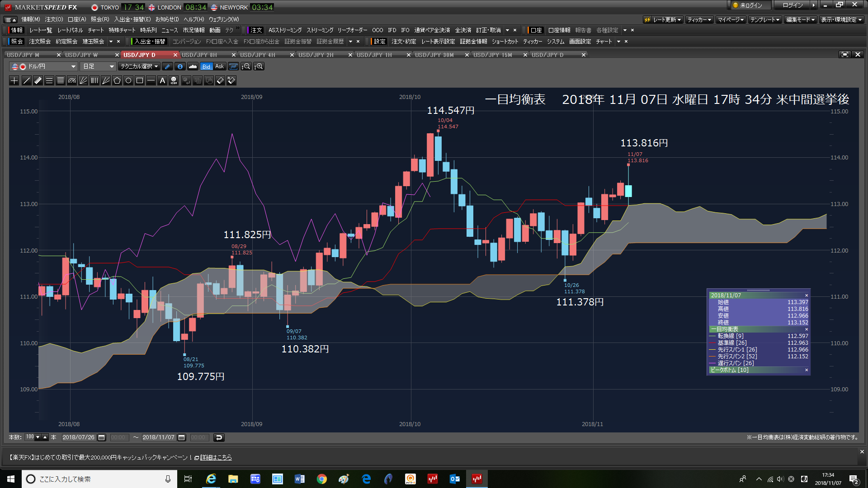Click the zoom in magnifier icon
868x488 pixels.
pyautogui.click(x=259, y=66)
